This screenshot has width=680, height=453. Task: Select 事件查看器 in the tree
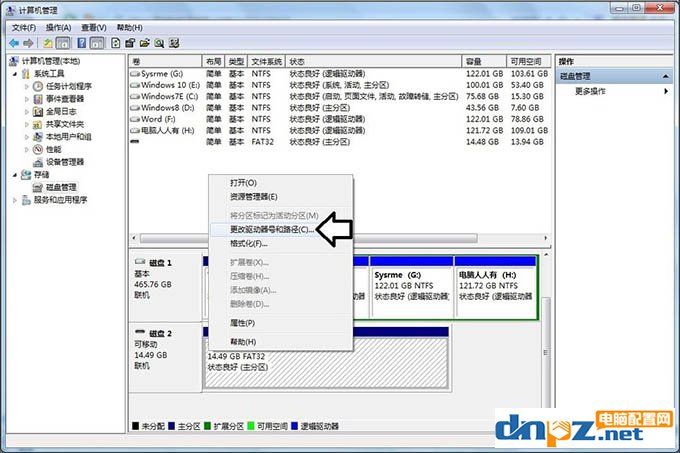point(65,99)
